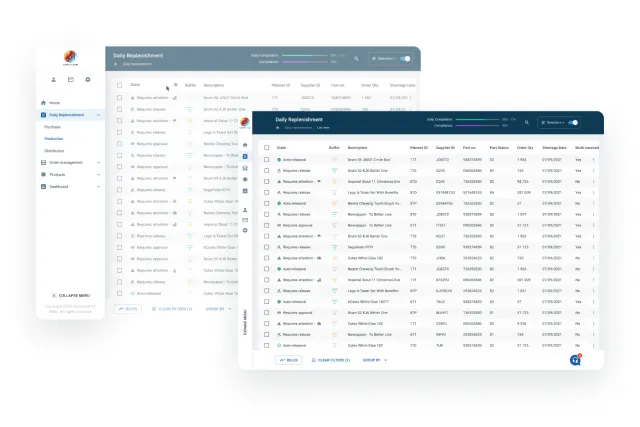Click the column settings gear in back window table header
This screenshot has height=427, width=640.
(176, 85)
